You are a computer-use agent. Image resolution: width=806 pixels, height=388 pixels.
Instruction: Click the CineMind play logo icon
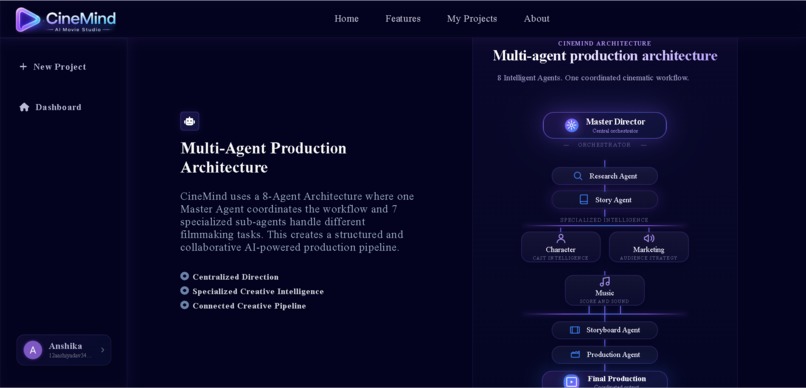point(28,20)
